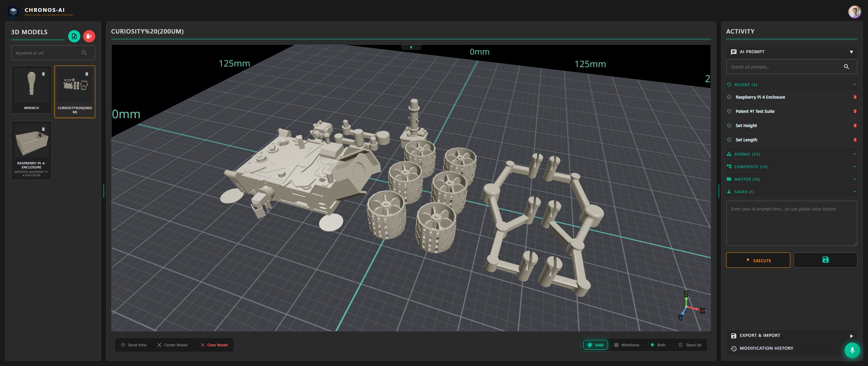Select the Wrench model thumbnail
The image size is (868, 366).
tap(32, 89)
